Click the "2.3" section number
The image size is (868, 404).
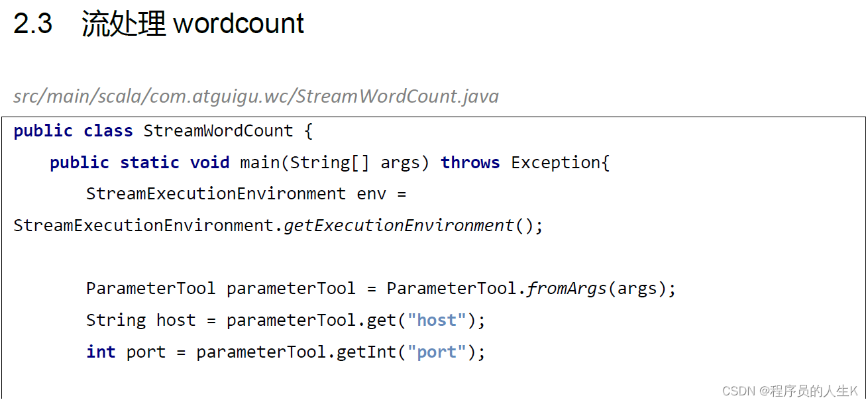[x=32, y=25]
